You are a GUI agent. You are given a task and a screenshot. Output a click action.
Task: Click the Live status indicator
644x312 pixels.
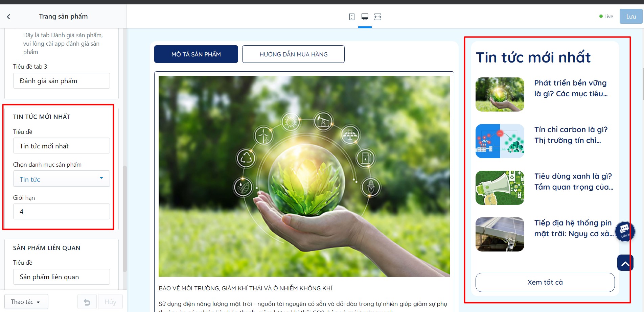[606, 17]
